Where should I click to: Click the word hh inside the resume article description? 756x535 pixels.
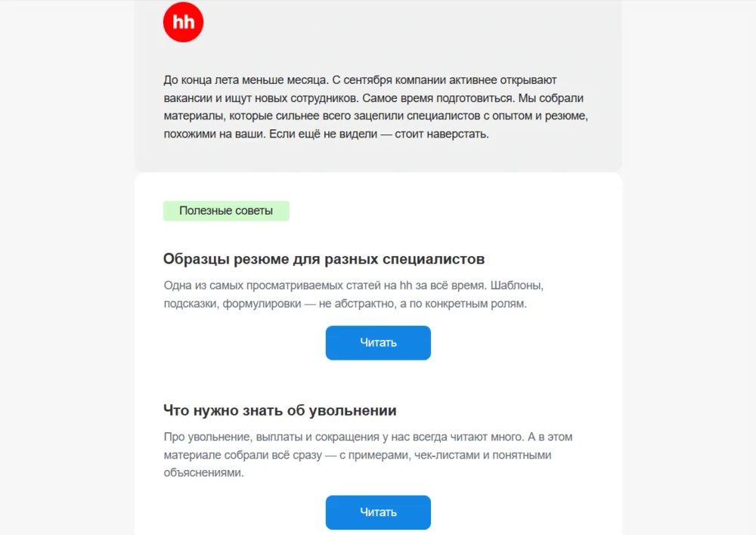(406, 286)
